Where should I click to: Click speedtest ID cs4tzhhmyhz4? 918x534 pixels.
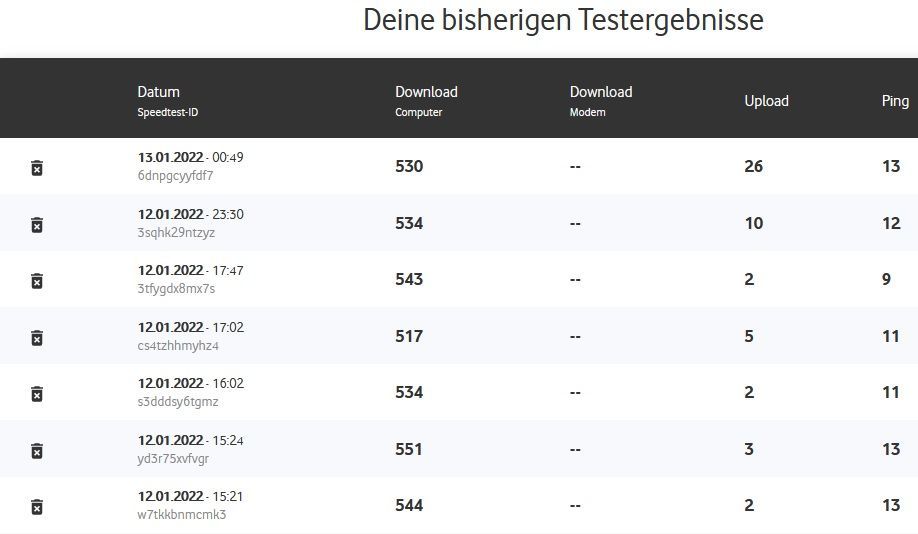178,346
